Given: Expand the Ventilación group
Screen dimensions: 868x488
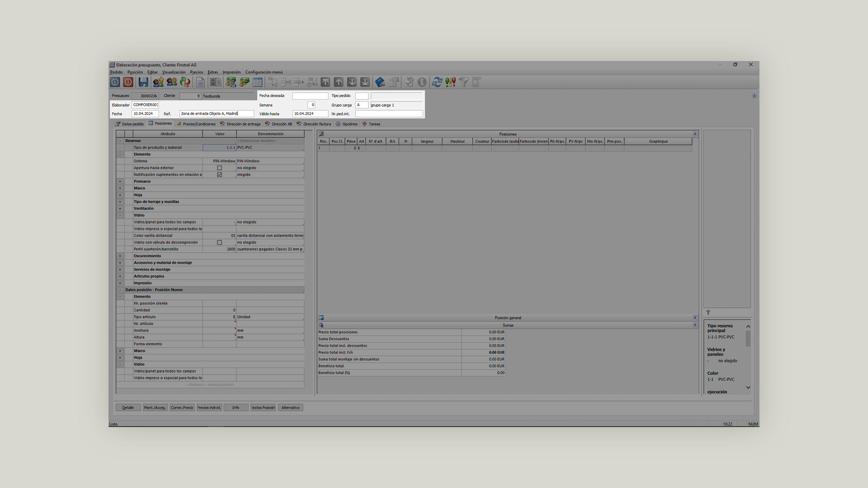Looking at the screenshot, I should coord(120,209).
